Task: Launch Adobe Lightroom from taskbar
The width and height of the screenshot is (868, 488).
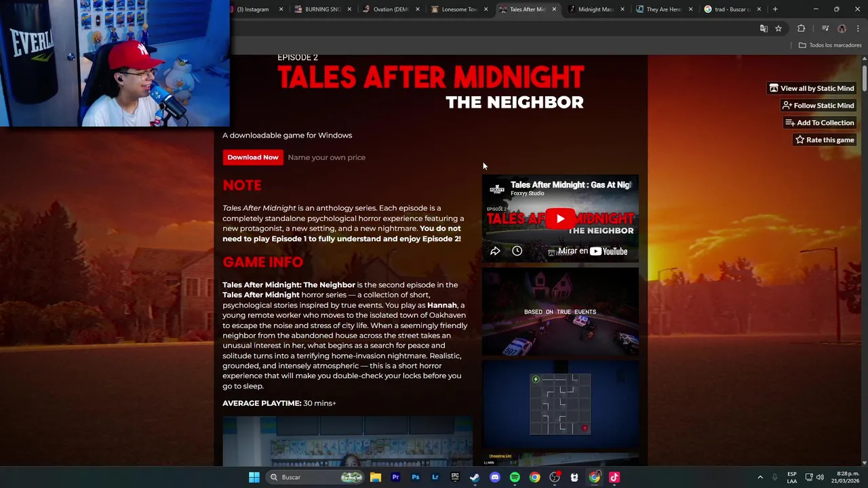Action: click(x=435, y=477)
